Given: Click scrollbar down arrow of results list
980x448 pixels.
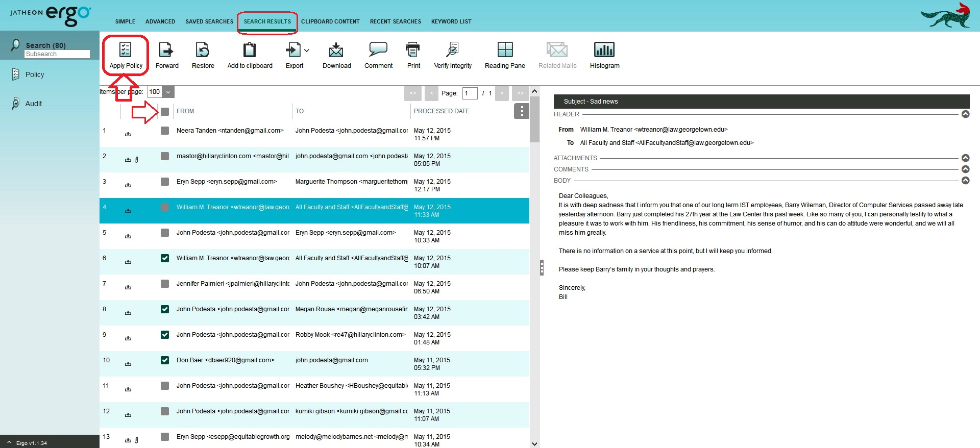Looking at the screenshot, I should click(x=534, y=444).
